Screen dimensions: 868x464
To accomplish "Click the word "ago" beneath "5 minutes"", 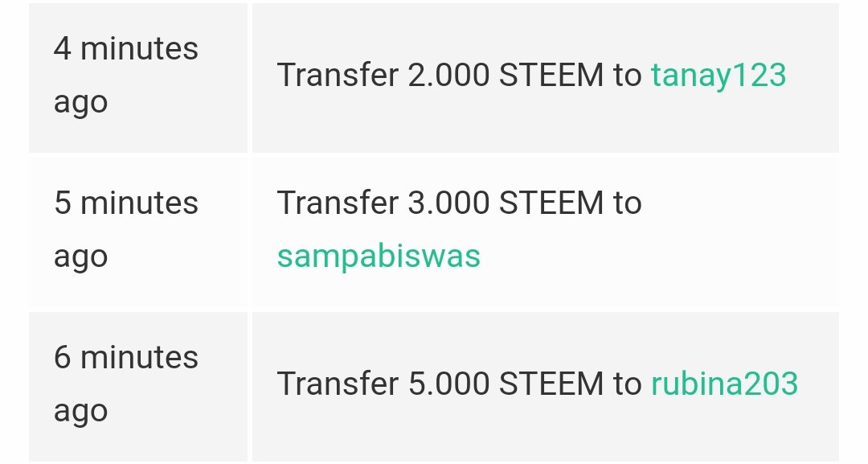I will coord(81,258).
